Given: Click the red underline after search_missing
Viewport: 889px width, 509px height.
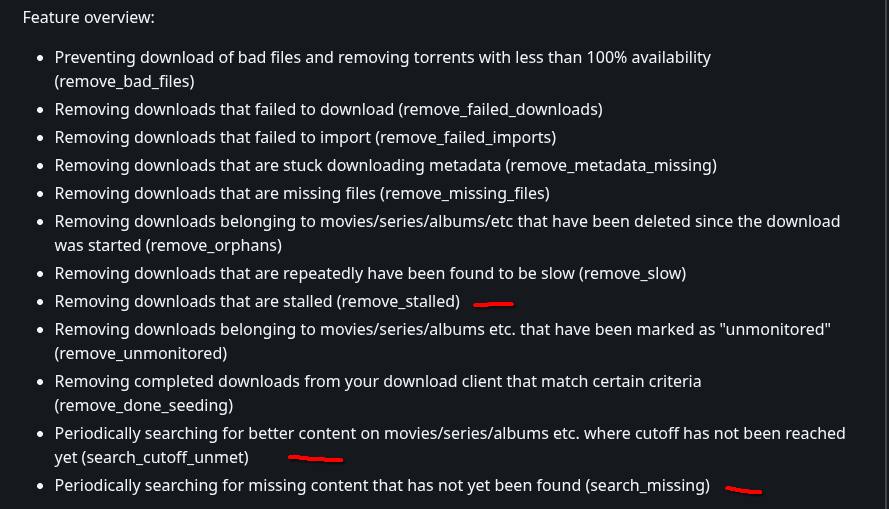Looking at the screenshot, I should point(743,490).
